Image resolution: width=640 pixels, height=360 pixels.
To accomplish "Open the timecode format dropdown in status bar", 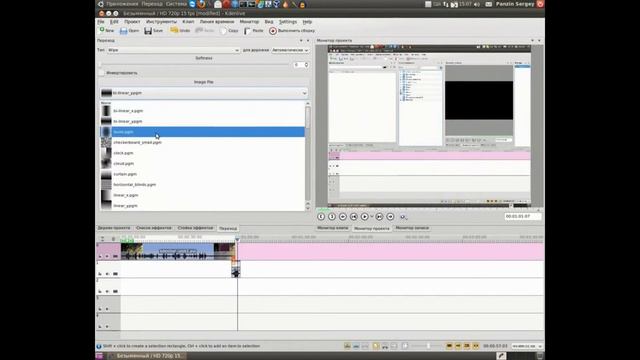I will [x=527, y=346].
